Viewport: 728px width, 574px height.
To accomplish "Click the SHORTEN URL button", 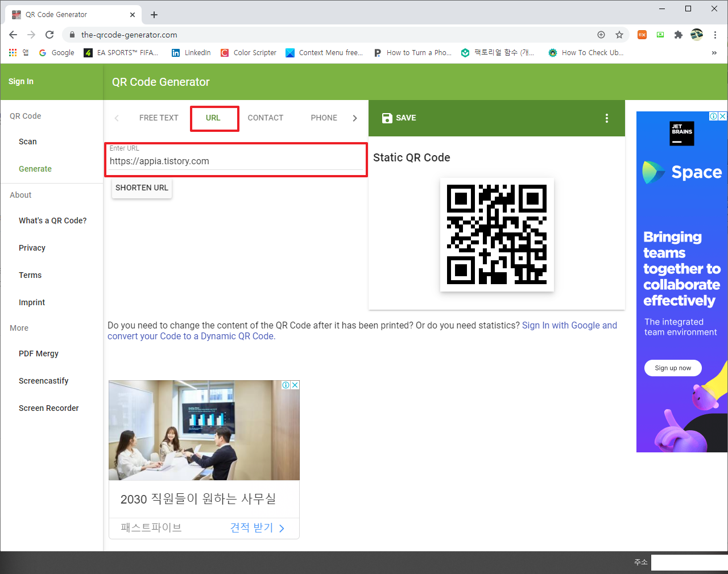I will click(x=142, y=188).
